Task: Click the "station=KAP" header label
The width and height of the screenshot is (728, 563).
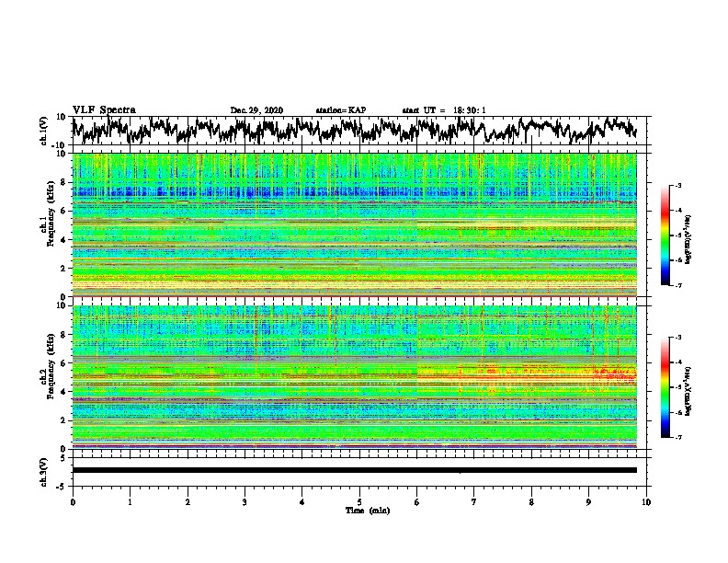Action: (x=341, y=110)
